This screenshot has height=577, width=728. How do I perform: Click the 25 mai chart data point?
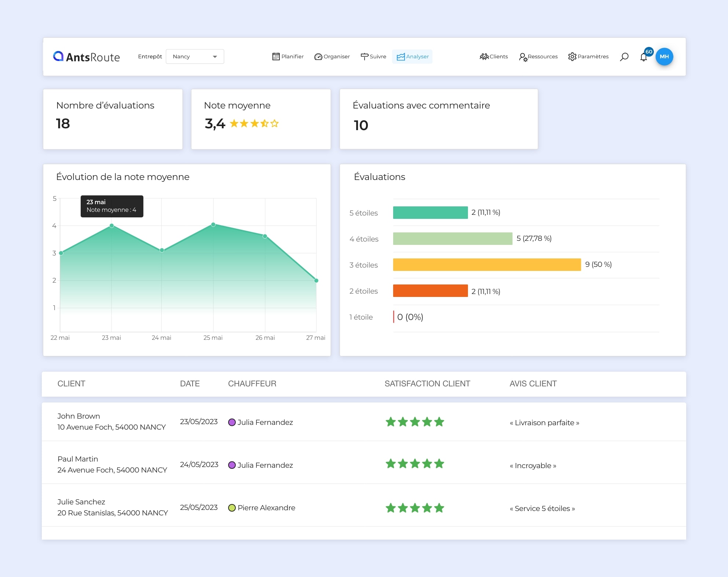tap(213, 224)
